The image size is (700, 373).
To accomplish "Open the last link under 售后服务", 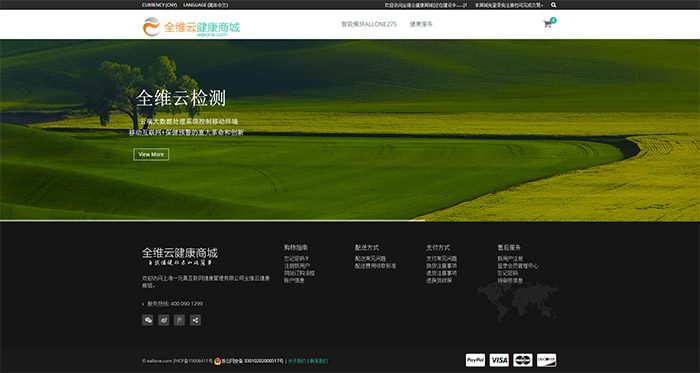I will tap(510, 280).
